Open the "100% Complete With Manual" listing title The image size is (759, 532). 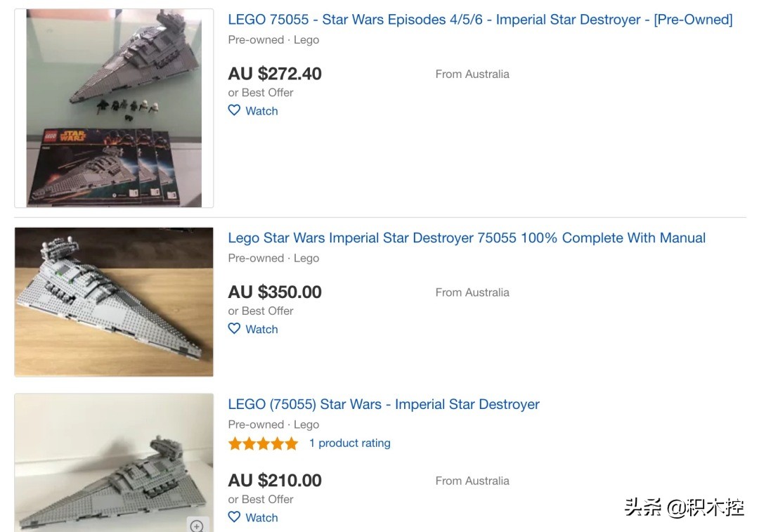click(x=467, y=238)
